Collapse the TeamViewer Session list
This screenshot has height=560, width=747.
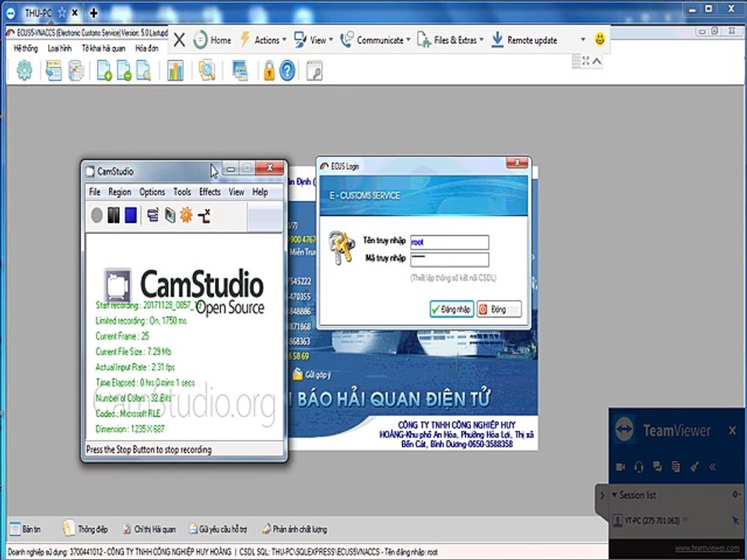click(x=615, y=495)
